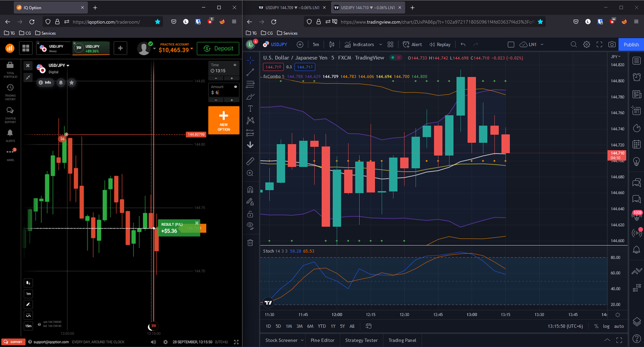Toggle fullscreen in IQ Option footer

coord(236,342)
